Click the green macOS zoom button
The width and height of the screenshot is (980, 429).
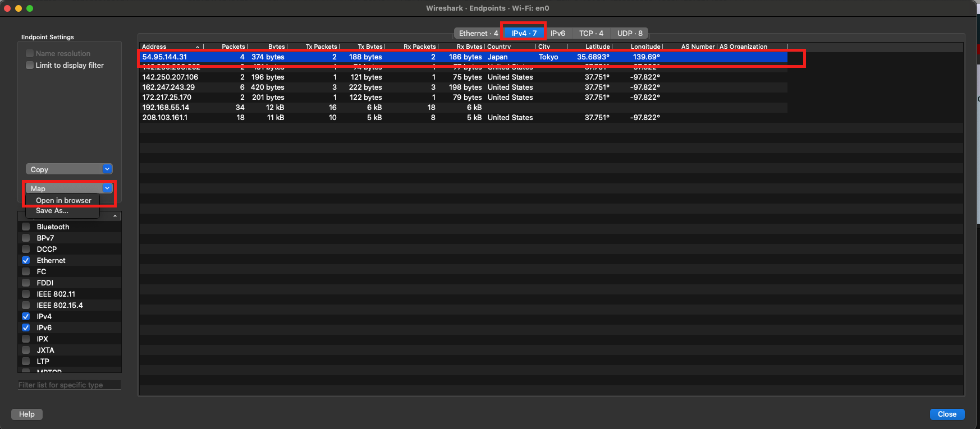pyautogui.click(x=30, y=8)
